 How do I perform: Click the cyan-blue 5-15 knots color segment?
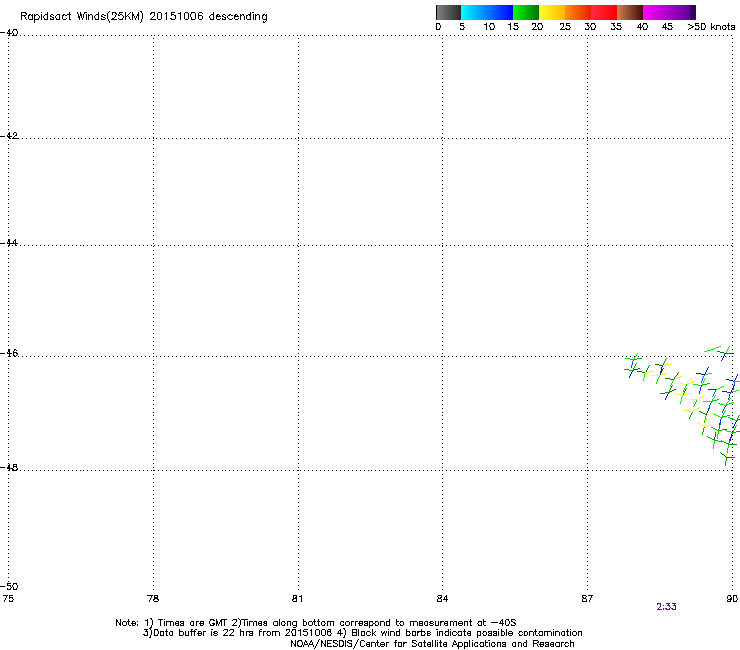pos(487,12)
